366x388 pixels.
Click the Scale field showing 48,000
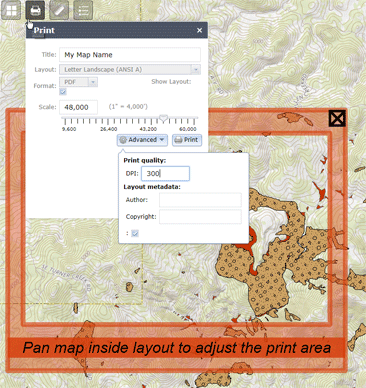(79, 107)
